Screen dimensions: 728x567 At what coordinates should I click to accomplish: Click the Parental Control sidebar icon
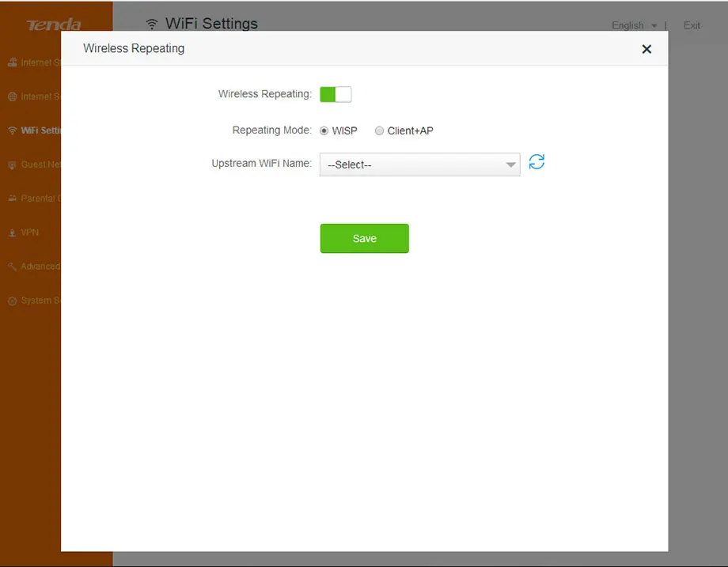pyautogui.click(x=13, y=198)
